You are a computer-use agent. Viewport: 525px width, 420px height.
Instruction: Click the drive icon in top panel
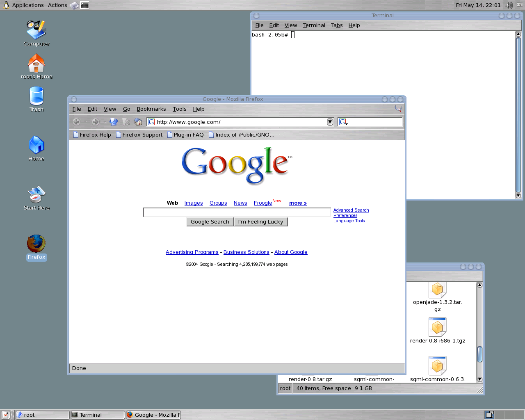click(74, 5)
